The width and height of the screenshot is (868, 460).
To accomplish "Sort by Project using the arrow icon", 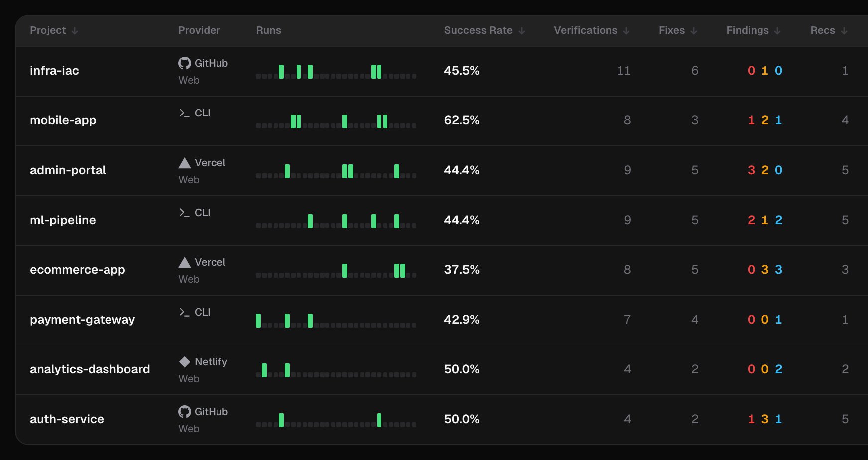I will point(75,31).
